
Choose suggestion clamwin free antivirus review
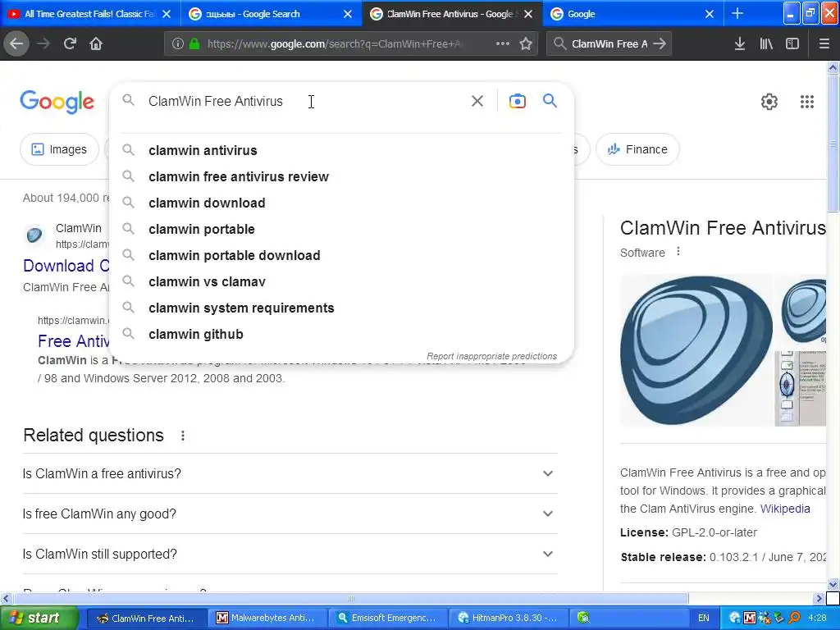(x=341, y=177)
